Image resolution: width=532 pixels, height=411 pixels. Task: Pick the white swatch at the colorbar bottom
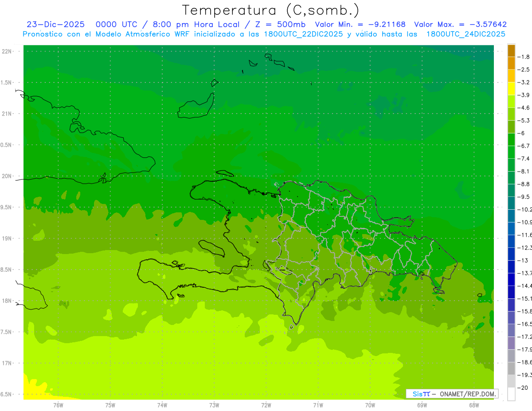click(511, 394)
